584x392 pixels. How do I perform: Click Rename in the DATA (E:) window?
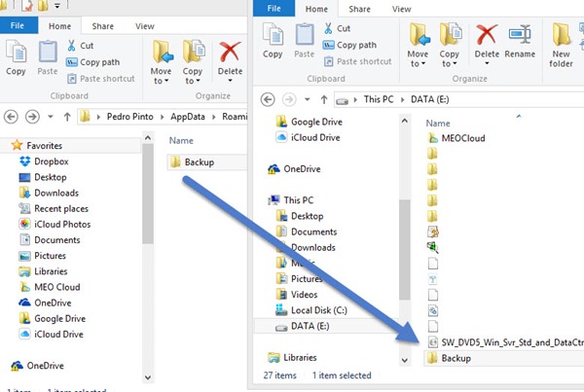tap(520, 41)
